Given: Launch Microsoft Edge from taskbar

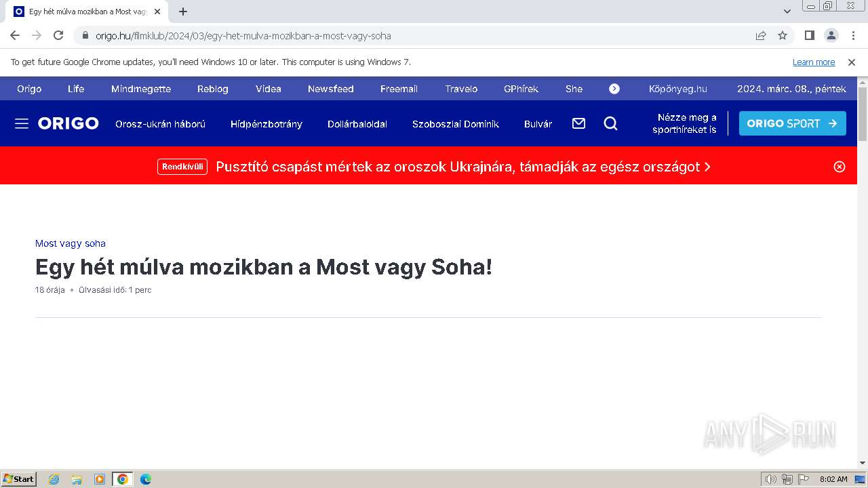Looking at the screenshot, I should pos(145,479).
